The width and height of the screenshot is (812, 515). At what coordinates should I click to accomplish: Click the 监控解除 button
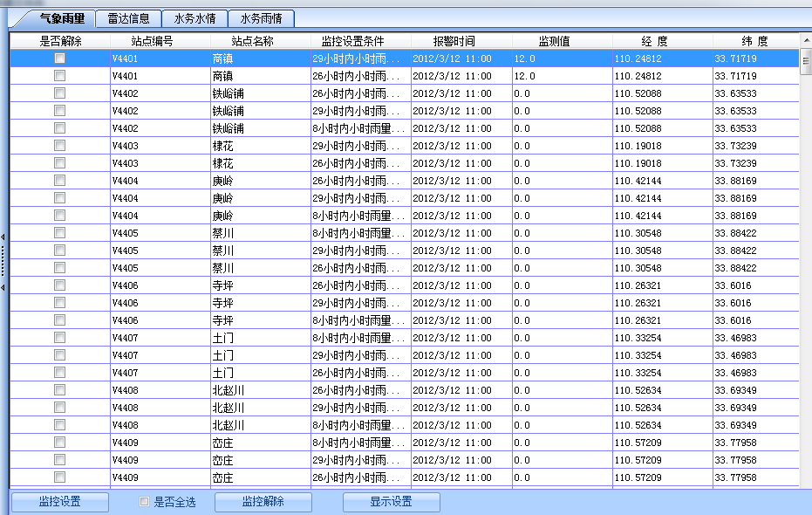[x=263, y=502]
